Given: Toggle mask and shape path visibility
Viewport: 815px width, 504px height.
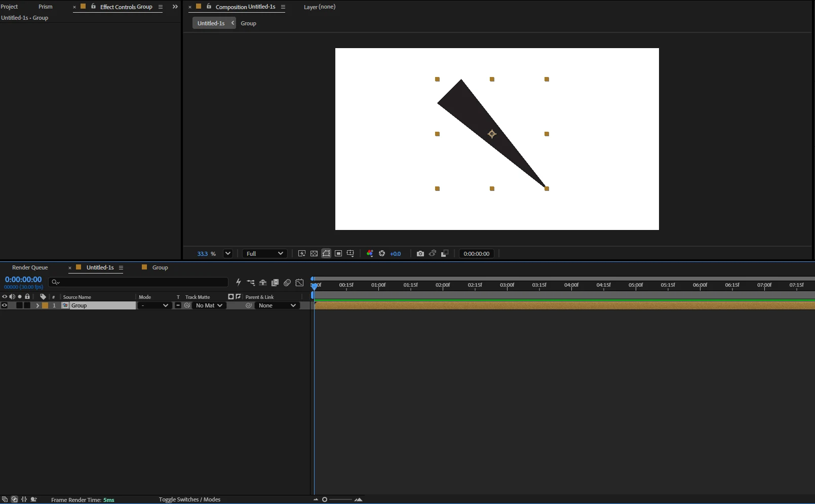Looking at the screenshot, I should click(326, 254).
